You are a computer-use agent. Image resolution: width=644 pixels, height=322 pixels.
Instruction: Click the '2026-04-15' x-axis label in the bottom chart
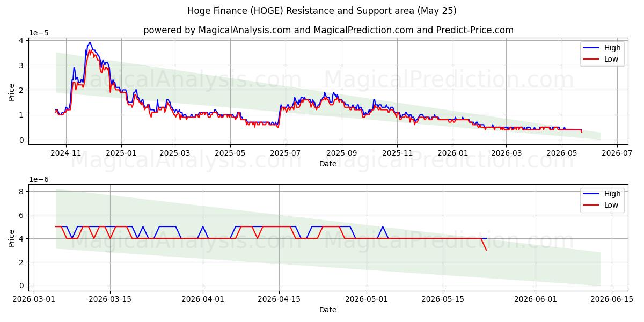pyautogui.click(x=280, y=299)
